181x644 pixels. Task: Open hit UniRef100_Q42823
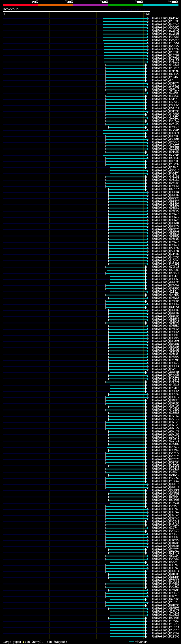[166, 65]
